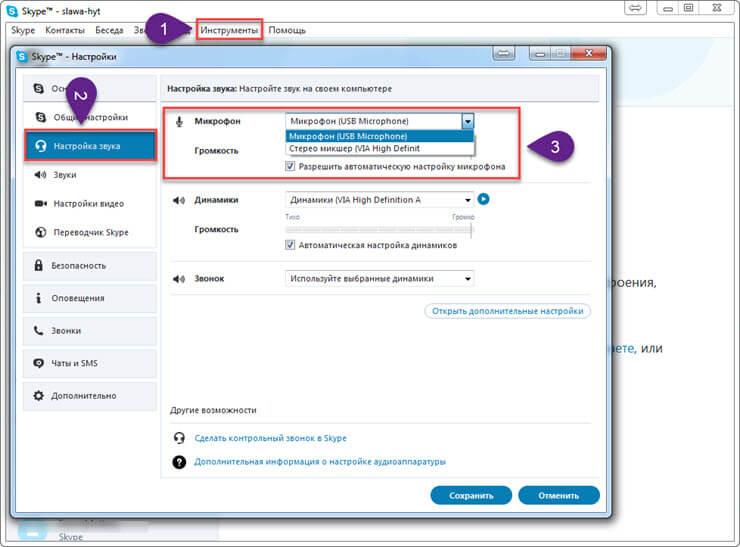Open the Помощь menu
Image resolution: width=740 pixels, height=547 pixels.
tap(287, 30)
